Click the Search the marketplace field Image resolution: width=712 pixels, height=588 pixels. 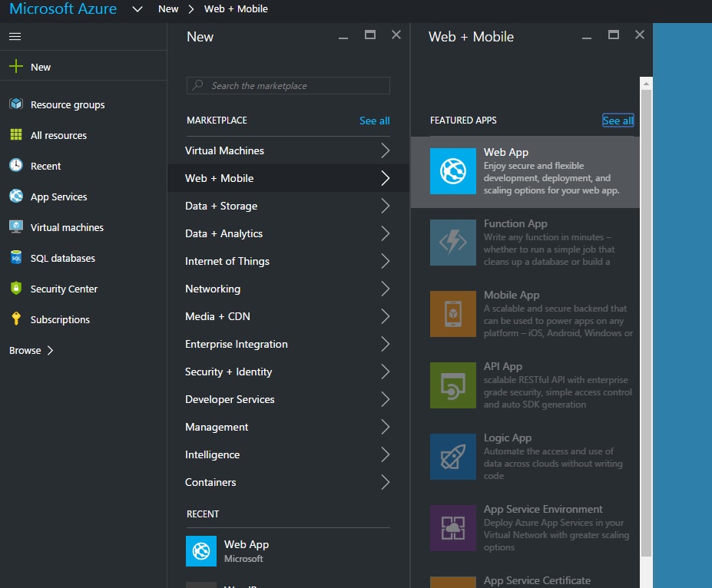[x=288, y=86]
